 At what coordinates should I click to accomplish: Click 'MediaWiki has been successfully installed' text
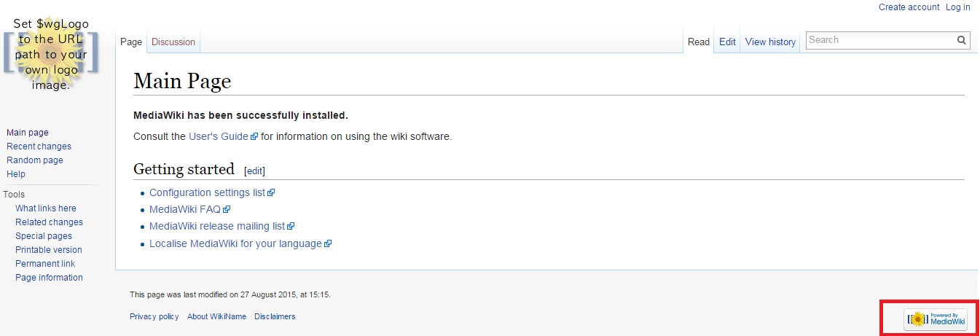tap(241, 115)
